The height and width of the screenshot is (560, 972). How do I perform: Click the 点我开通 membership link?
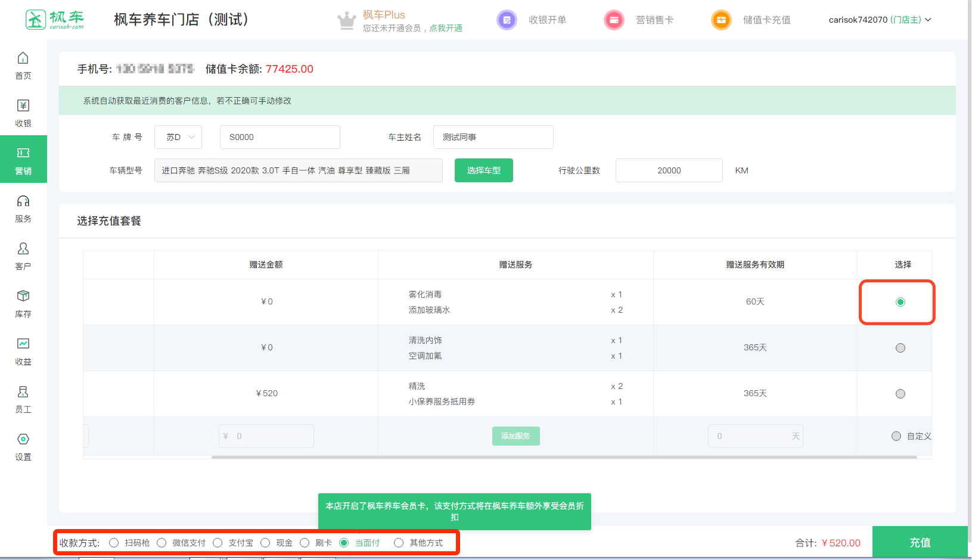coord(446,28)
